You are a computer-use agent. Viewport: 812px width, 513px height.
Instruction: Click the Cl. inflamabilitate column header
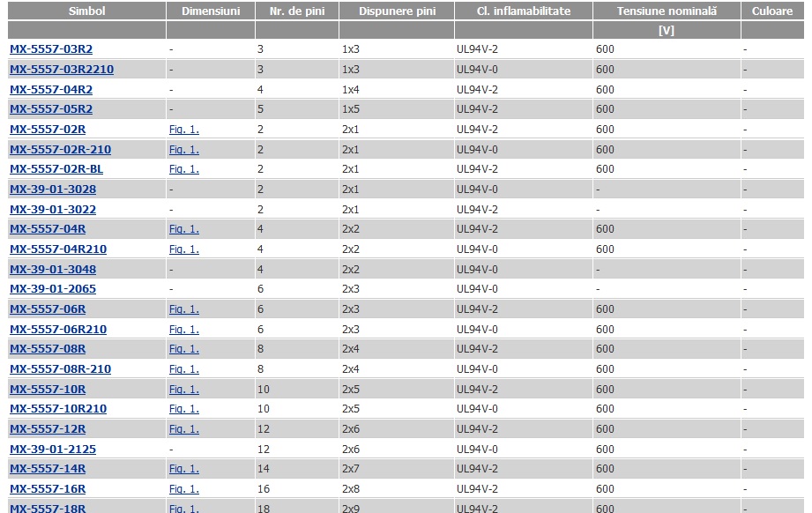tap(524, 11)
